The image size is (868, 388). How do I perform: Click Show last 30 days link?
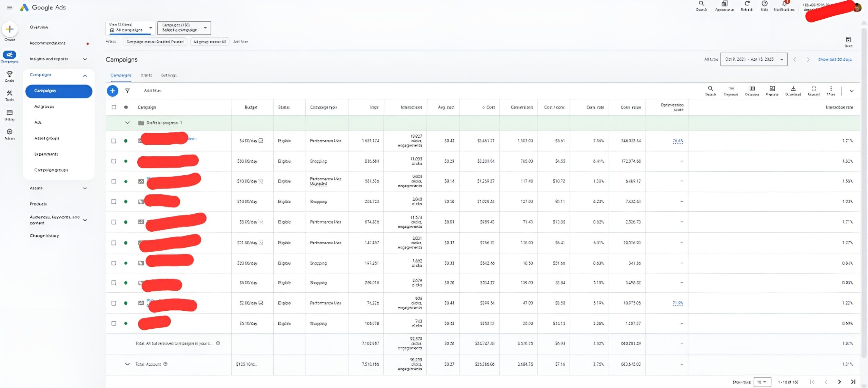coord(834,59)
